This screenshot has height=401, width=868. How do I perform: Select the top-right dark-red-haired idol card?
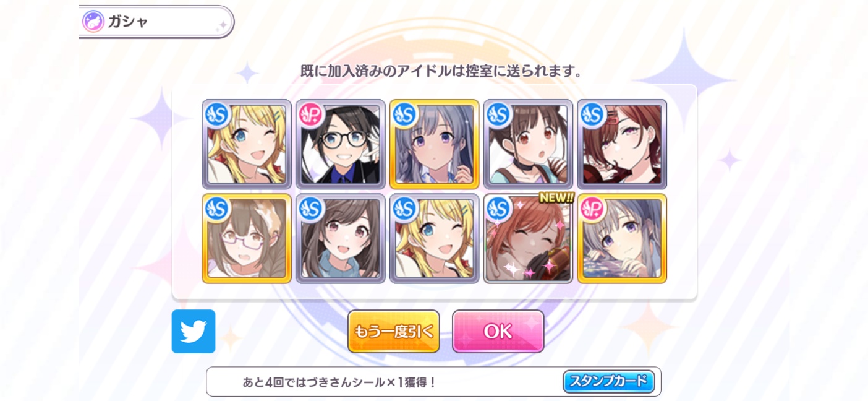click(x=622, y=144)
